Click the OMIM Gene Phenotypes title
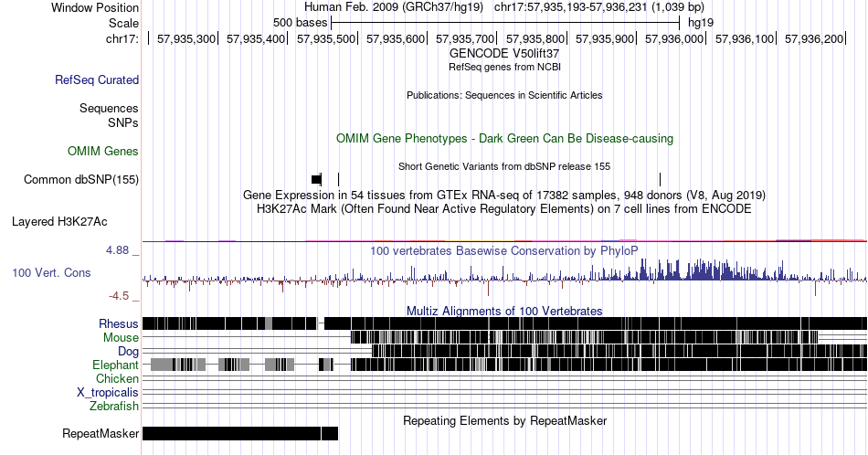The image size is (868, 455). point(504,138)
